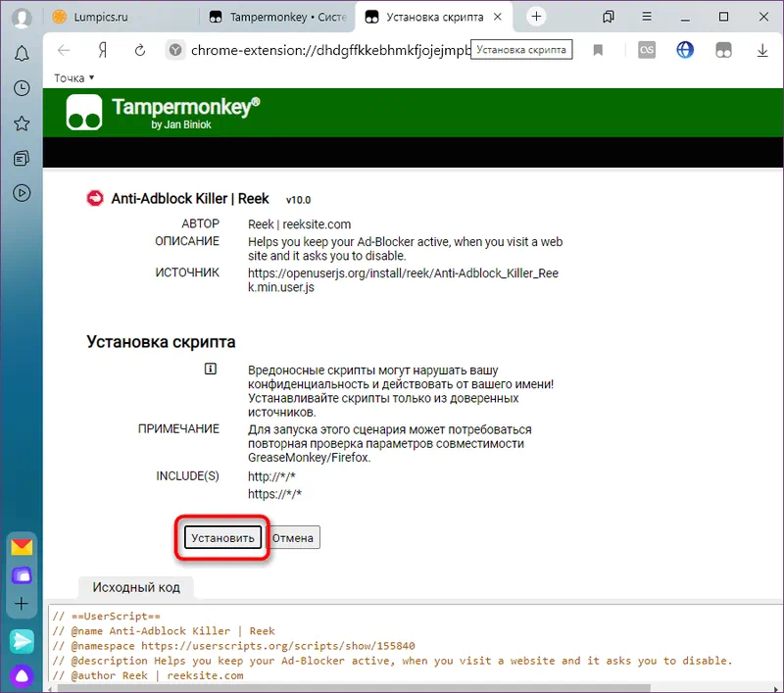Click the info icon near warning
Viewport: 784px width, 693px height.
point(211,369)
